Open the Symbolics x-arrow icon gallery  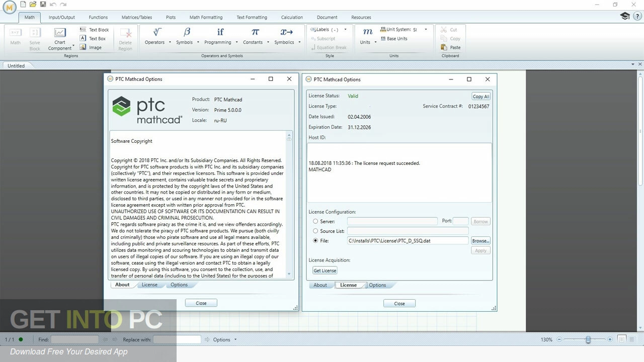(287, 32)
